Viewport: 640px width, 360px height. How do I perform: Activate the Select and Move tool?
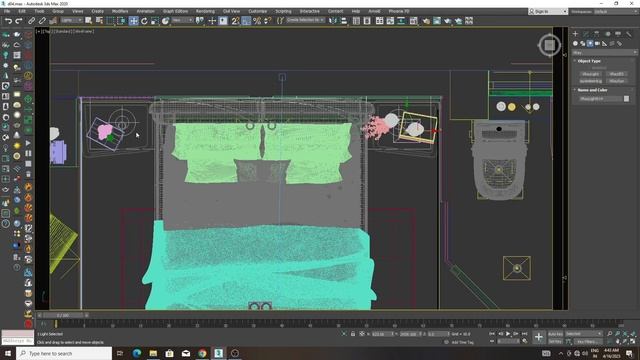(133, 21)
